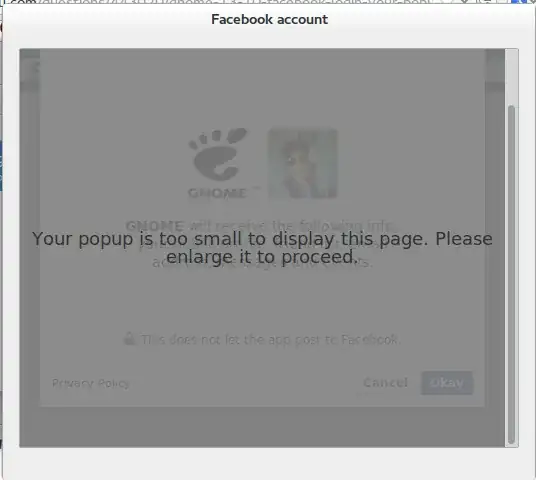This screenshot has width=536, height=480.
Task: Click the 'enlarge it to proceed' text line
Action: pos(262,257)
